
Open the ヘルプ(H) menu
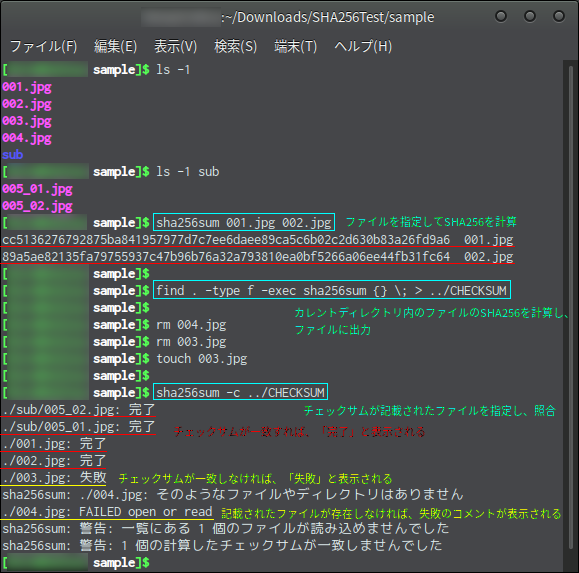(363, 47)
